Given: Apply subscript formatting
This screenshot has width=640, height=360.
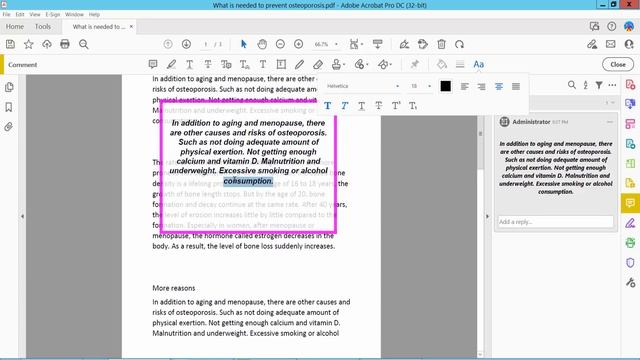Looking at the screenshot, I should (413, 106).
